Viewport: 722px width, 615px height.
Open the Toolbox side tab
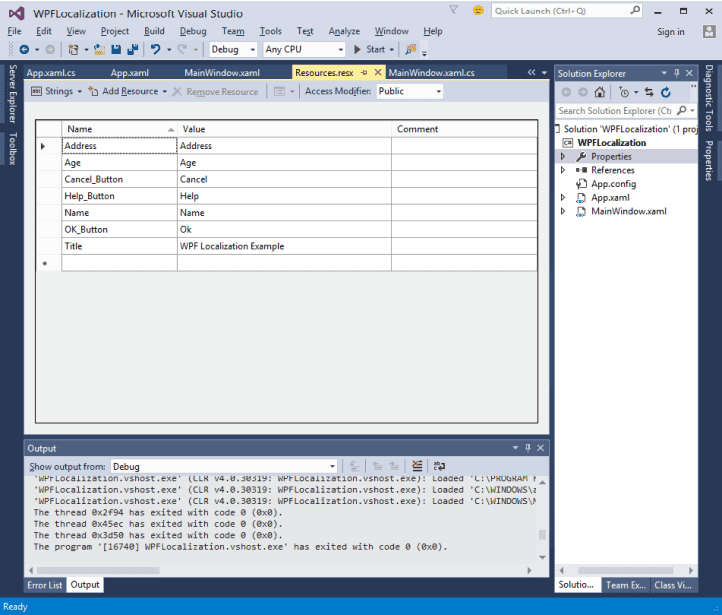12,148
